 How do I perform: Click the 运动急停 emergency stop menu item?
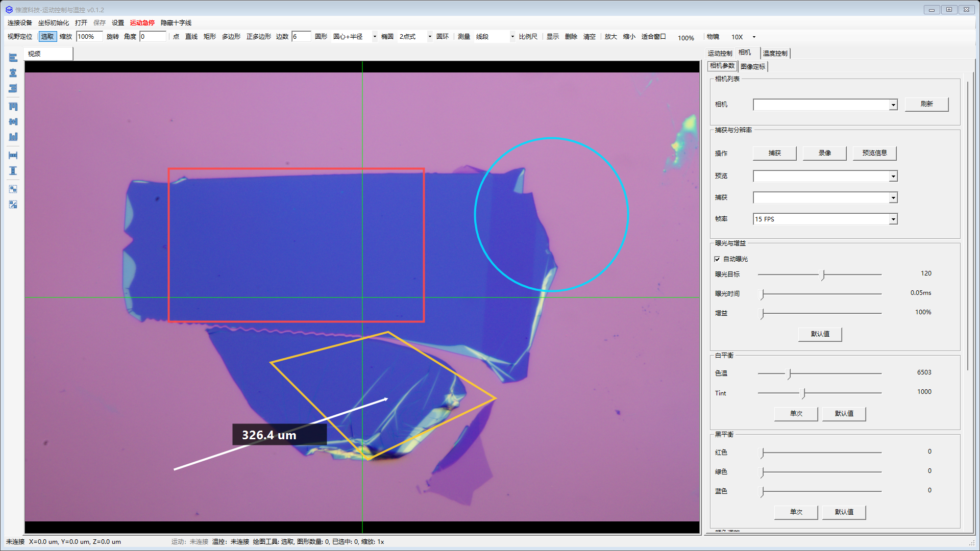click(x=142, y=22)
